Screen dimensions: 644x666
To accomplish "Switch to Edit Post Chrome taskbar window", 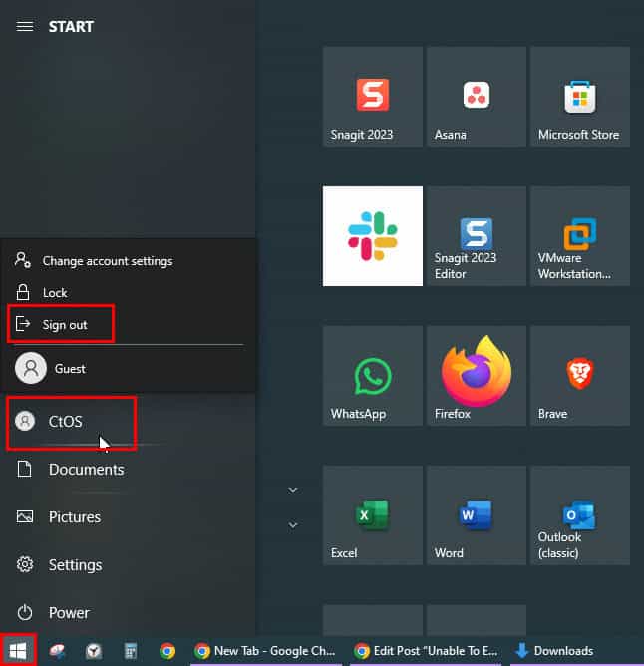I will click(x=427, y=651).
